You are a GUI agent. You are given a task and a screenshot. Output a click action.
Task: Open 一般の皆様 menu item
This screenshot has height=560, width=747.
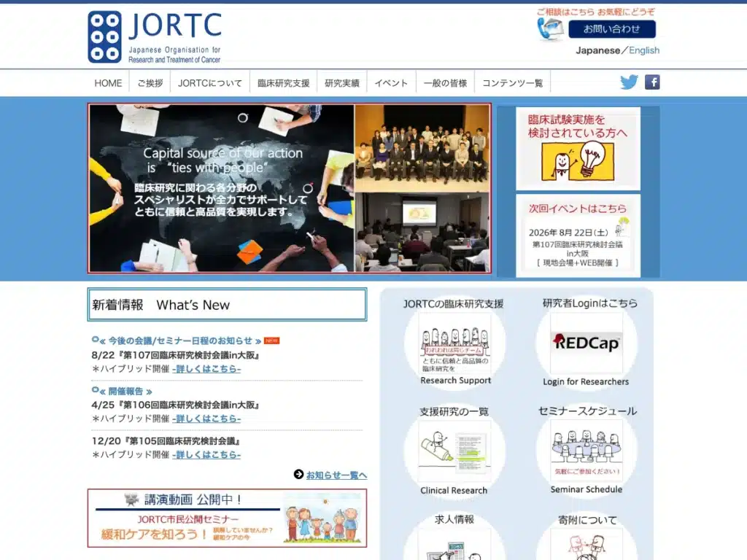446,83
